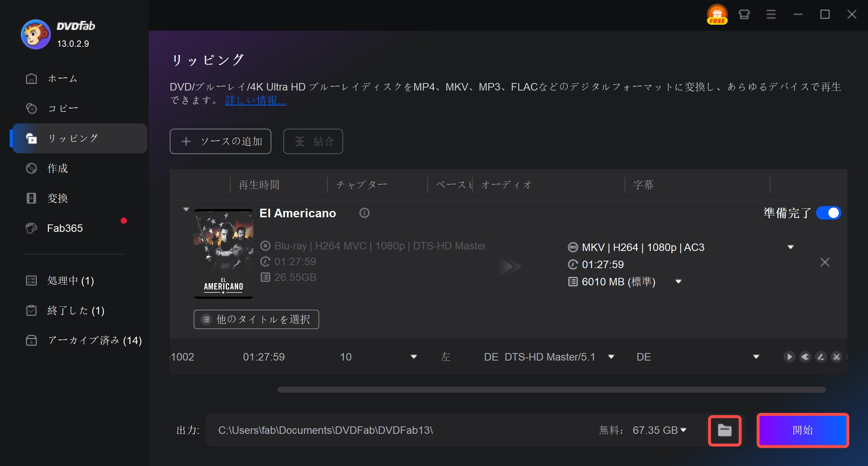Open the trim scissors icon
The image size is (868, 466).
pos(836,357)
